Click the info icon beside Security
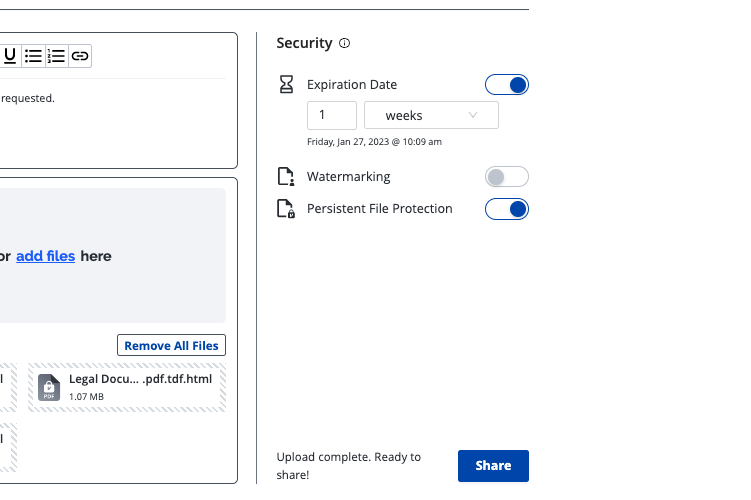Screen dimensions: 751x500 click(345, 44)
